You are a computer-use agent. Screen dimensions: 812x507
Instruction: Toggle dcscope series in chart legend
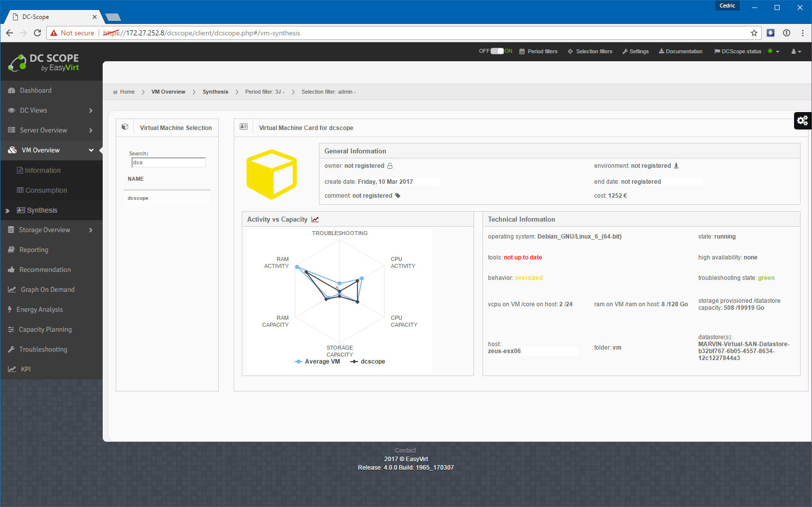click(368, 362)
